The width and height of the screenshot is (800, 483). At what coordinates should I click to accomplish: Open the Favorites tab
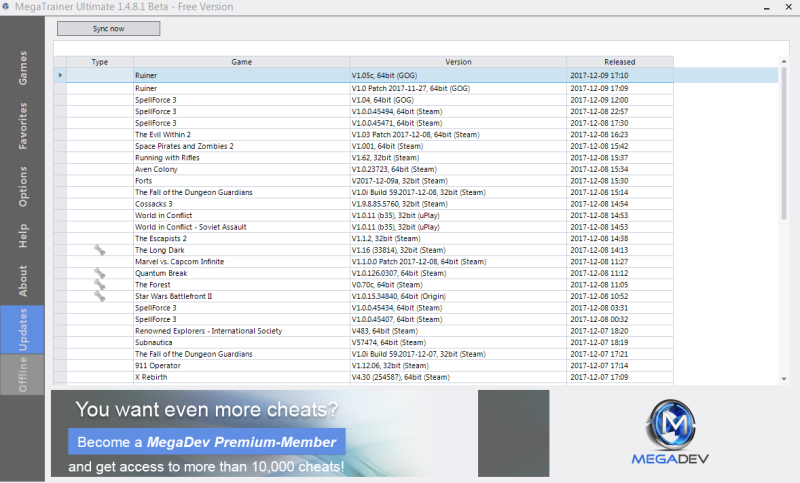point(22,126)
